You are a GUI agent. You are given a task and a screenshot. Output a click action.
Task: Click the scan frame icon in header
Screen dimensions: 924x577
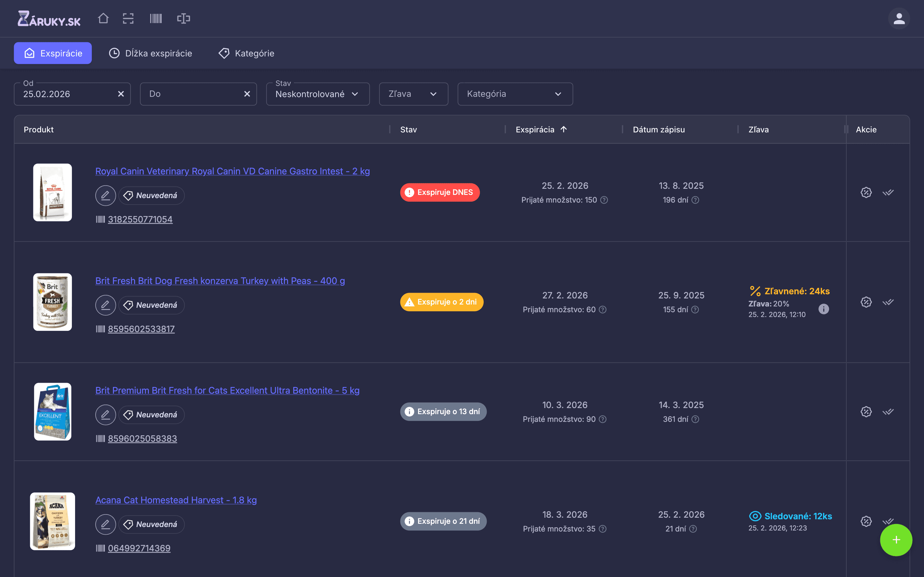(128, 18)
